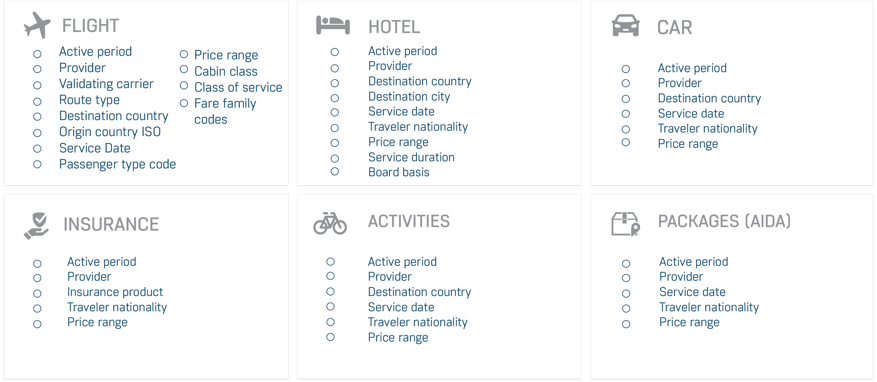Select the Price range radio in Car
The height and width of the screenshot is (382, 877).
[626, 143]
